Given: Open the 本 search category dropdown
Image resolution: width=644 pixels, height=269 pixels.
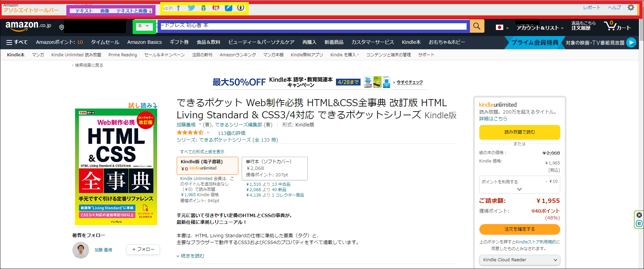Looking at the screenshot, I should [144, 26].
